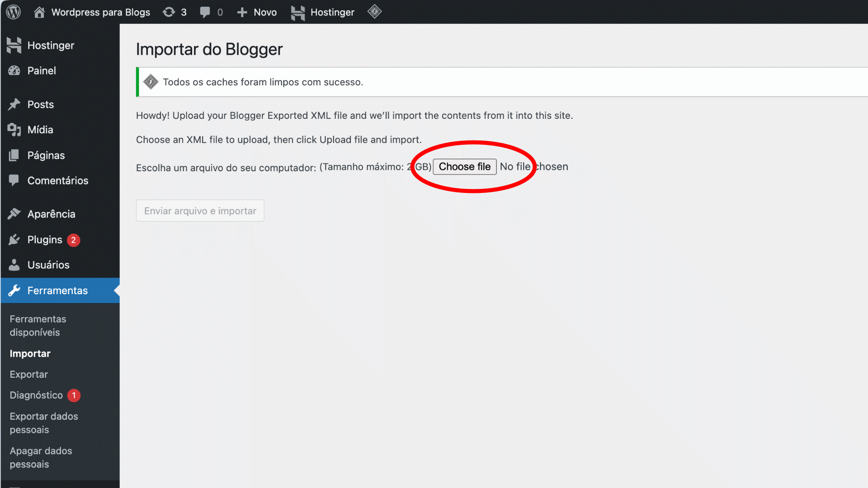
Task: Click the LiteSpeed cache diamond icon
Action: point(374,12)
